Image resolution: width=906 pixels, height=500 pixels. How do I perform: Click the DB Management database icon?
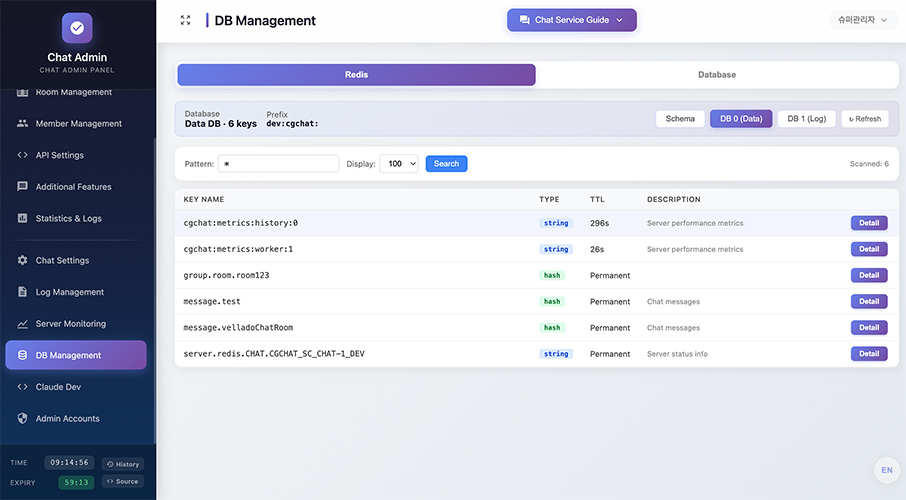[23, 355]
